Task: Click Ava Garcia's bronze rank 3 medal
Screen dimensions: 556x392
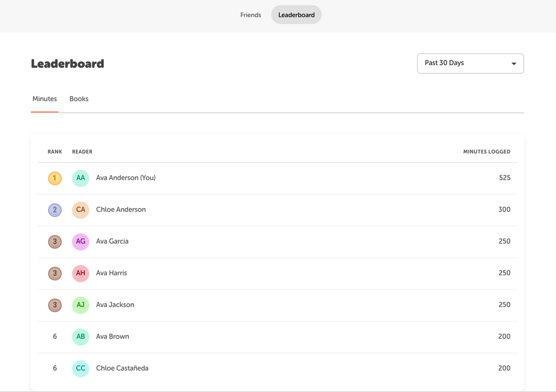Action: pyautogui.click(x=55, y=241)
